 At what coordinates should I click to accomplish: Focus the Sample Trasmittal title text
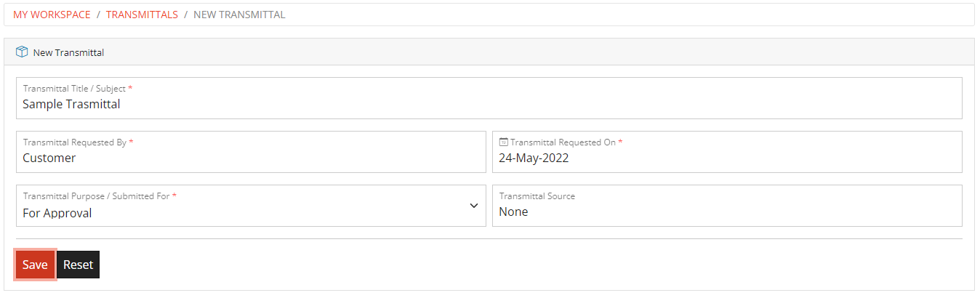click(71, 104)
